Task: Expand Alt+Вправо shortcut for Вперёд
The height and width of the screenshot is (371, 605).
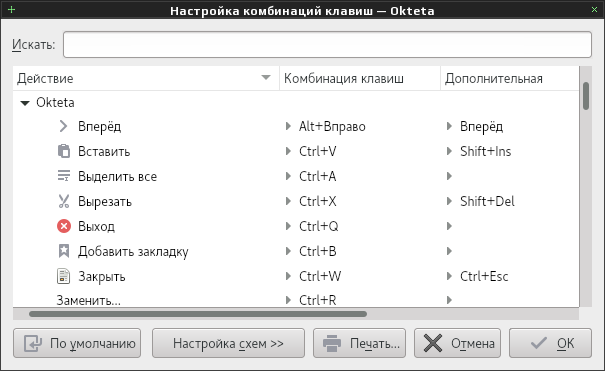Action: click(x=288, y=126)
